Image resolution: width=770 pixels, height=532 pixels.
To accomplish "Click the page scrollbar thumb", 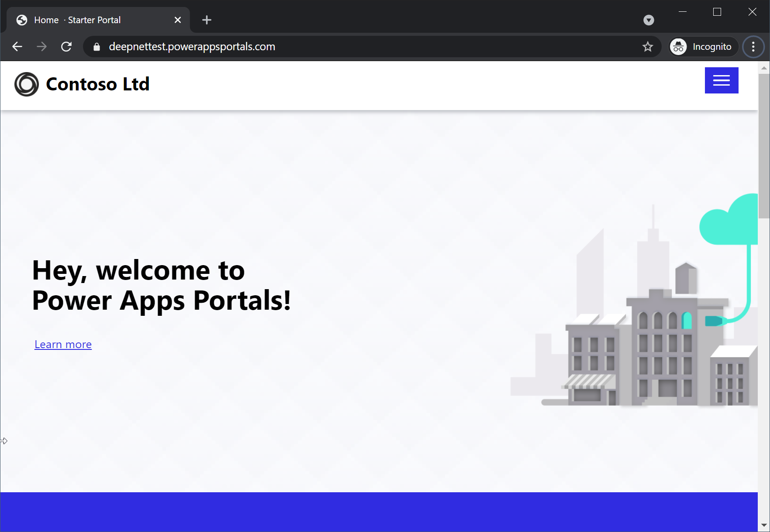I will (x=764, y=146).
